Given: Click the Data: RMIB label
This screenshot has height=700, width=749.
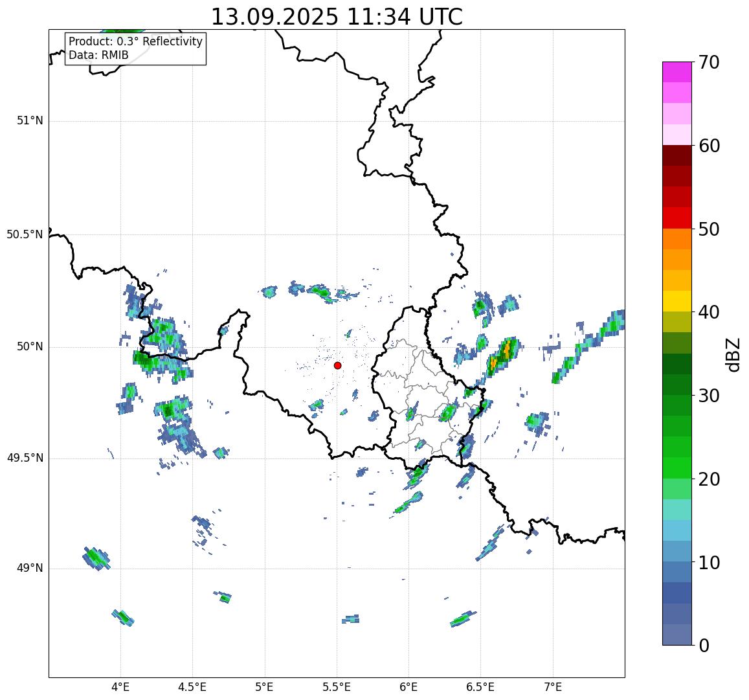Looking at the screenshot, I should click(98, 56).
